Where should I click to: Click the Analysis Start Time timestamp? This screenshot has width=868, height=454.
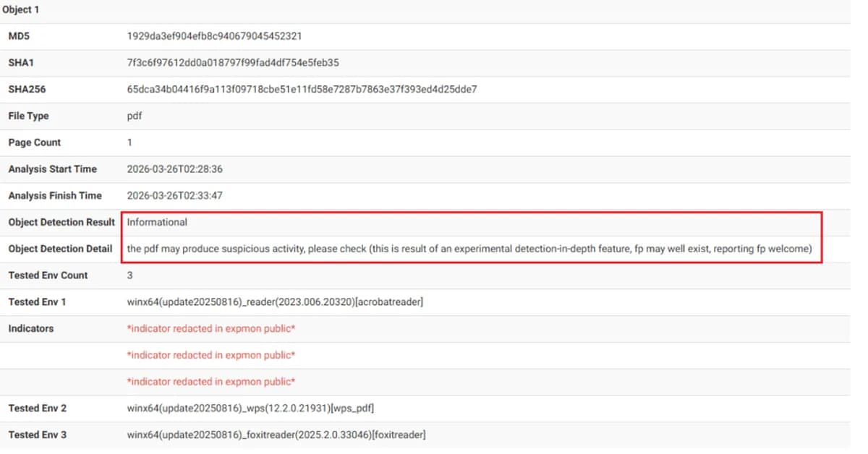(175, 169)
